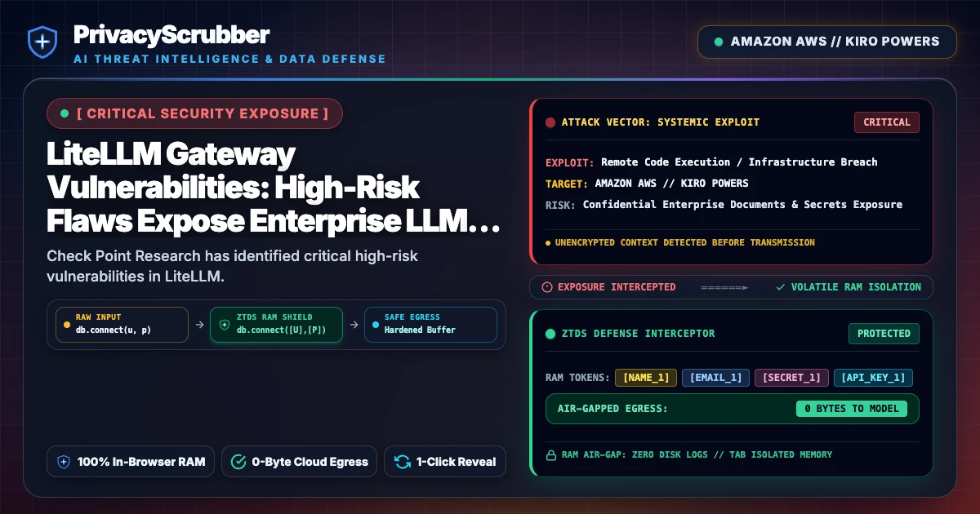
Task: Select the [SECRET_1] RAM token
Action: [791, 378]
